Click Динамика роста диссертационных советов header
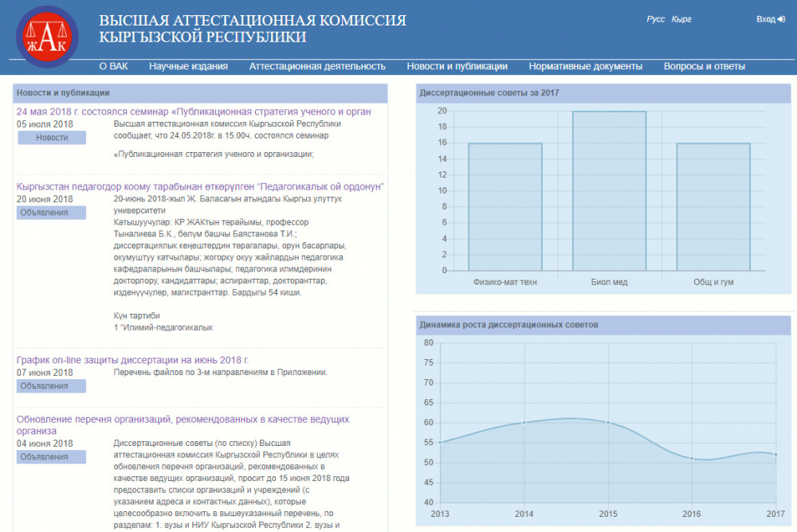 point(603,325)
